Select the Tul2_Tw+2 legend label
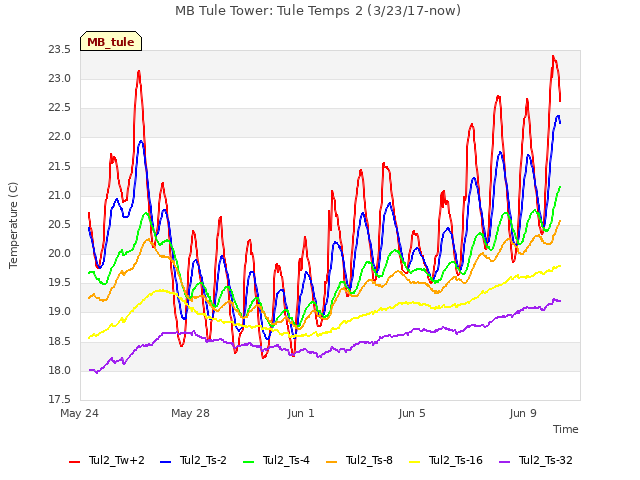Screen dimensions: 640x480 pyautogui.click(x=117, y=460)
